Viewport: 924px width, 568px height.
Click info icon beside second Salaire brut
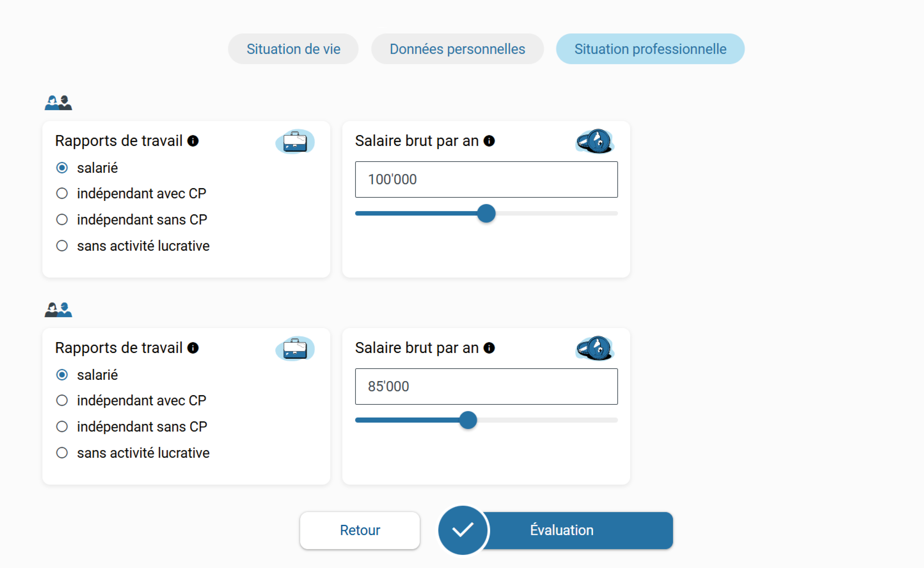coord(489,348)
